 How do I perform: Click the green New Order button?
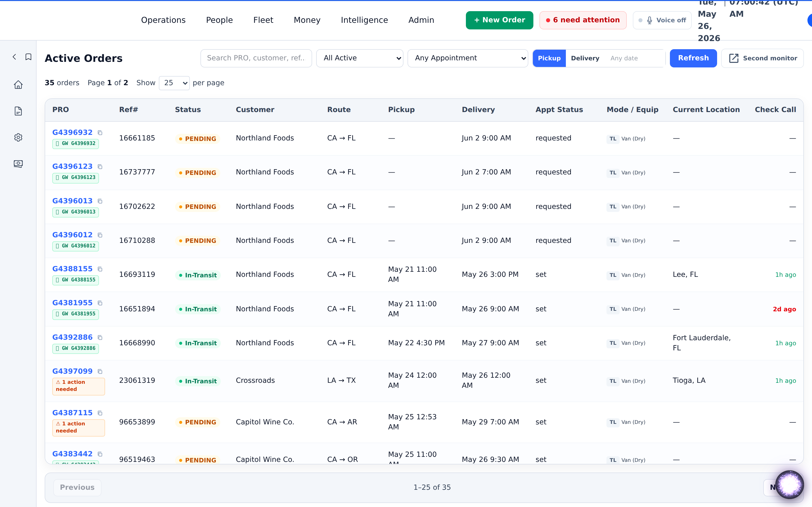[x=499, y=20]
